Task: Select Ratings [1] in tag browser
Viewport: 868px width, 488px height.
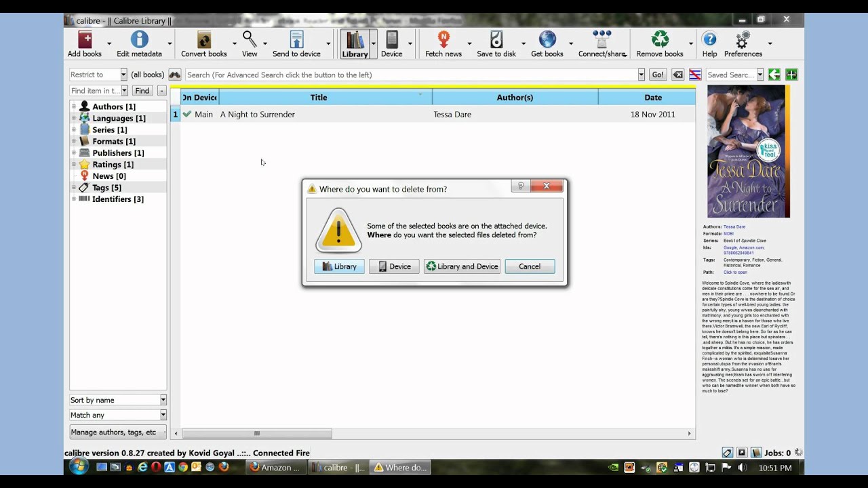Action: [113, 164]
